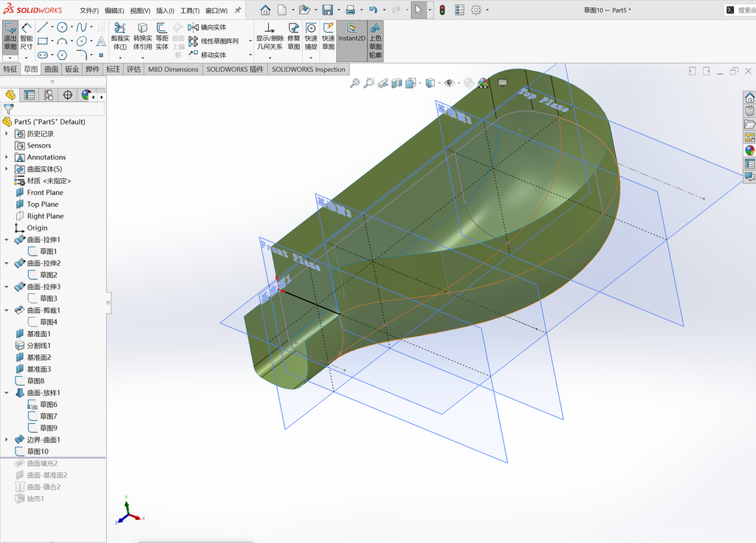This screenshot has height=543, width=756.
Task: Open Display/Delete Relations (显示/删除几何关系)
Action: [269, 37]
